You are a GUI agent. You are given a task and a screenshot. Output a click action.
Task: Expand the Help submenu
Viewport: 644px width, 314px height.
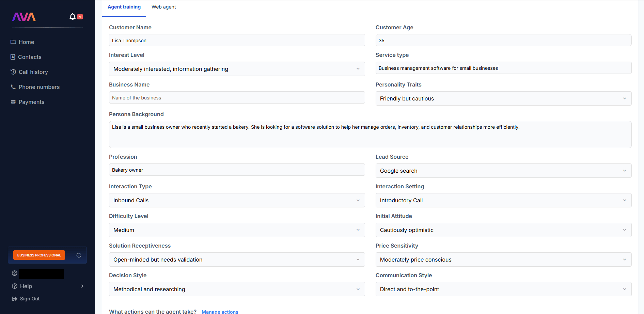pyautogui.click(x=48, y=286)
